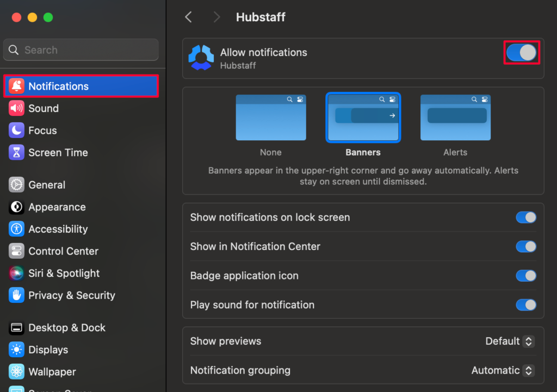The height and width of the screenshot is (392, 557).
Task: Click the Notification grouping label
Action: pos(240,370)
